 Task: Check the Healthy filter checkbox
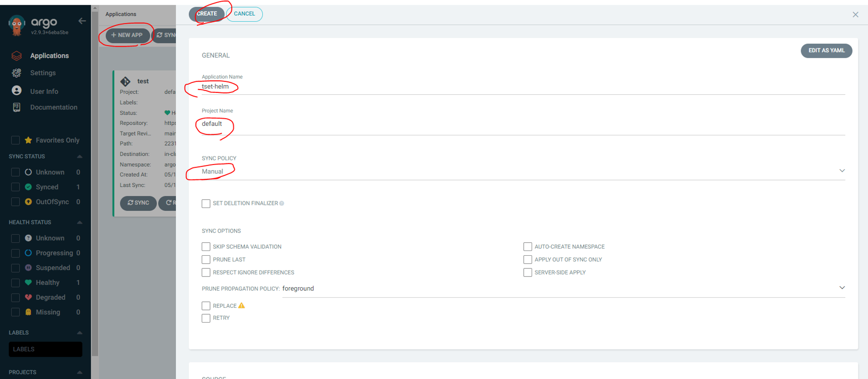(x=15, y=282)
